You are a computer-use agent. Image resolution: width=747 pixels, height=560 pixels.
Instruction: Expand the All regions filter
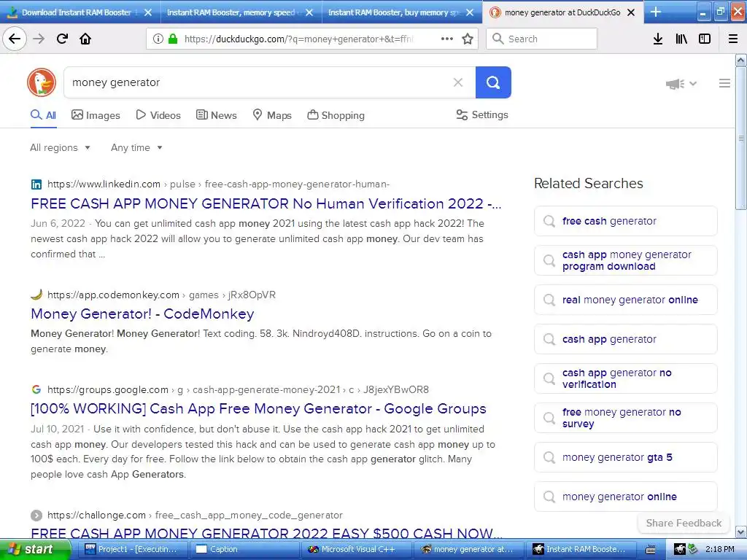(60, 147)
